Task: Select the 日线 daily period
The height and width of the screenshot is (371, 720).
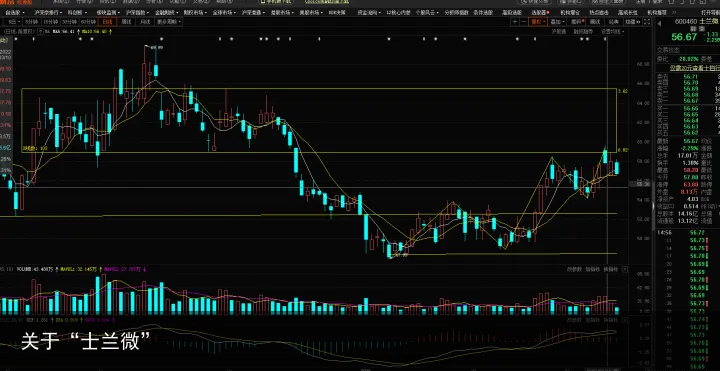Action: point(107,22)
